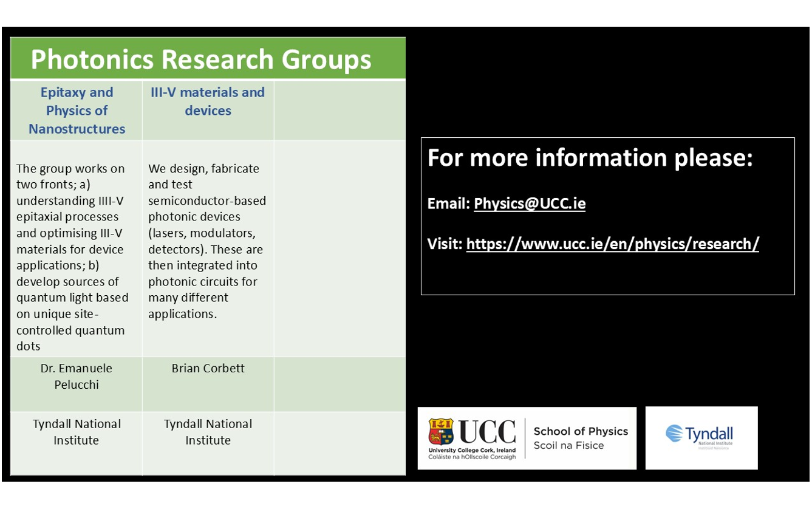Click the large UCC lettering in logo
812x509 pixels.
[x=486, y=432]
